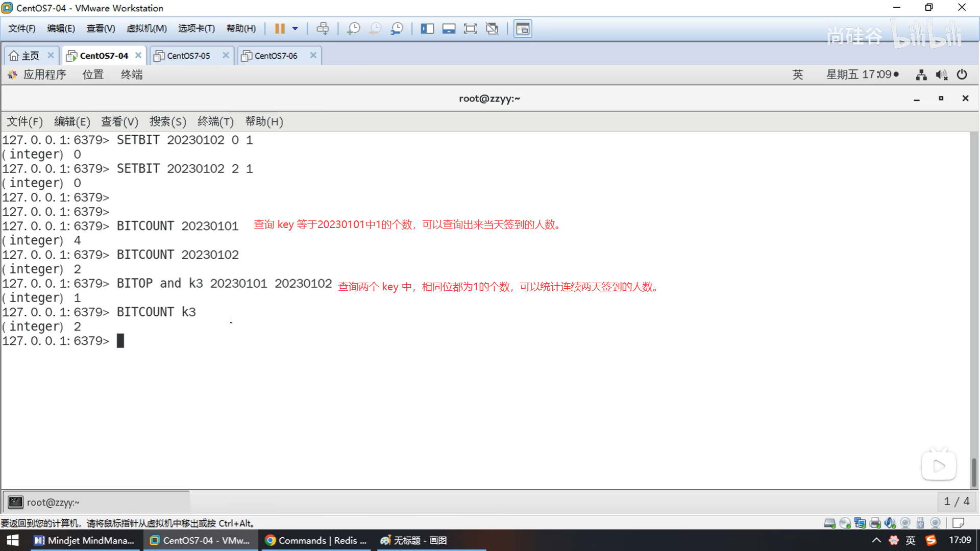Viewport: 980px width, 551px height.
Task: Open the 虚拟机(M) menu
Action: (146, 29)
